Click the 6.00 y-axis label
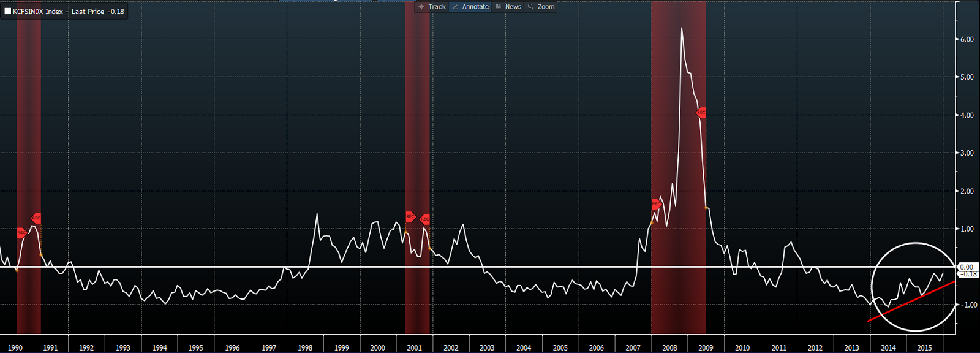980x353 pixels. [x=967, y=39]
